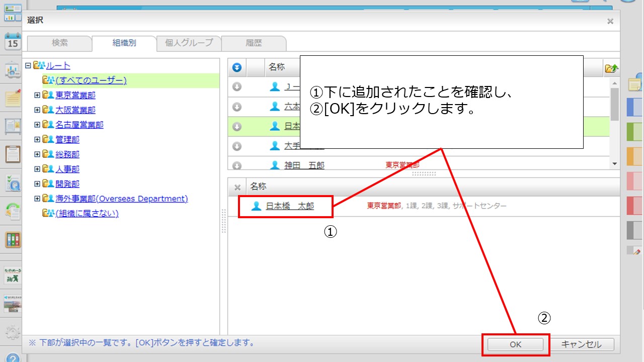Switch to the 検索 tab
This screenshot has height=362, width=644.
coord(59,43)
